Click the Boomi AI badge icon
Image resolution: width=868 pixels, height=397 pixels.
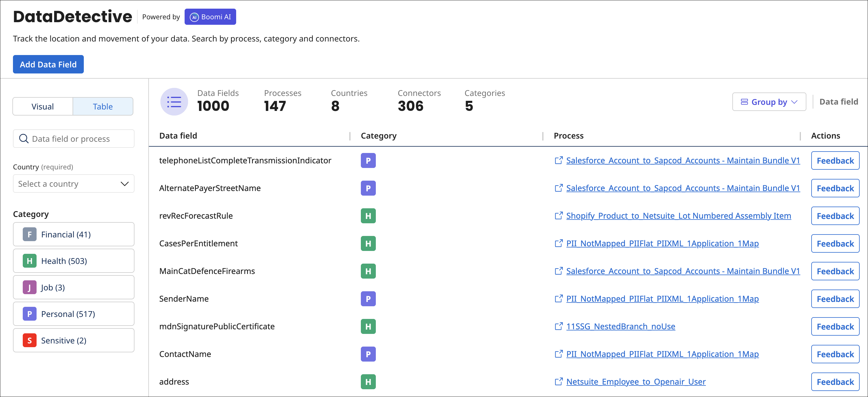195,16
